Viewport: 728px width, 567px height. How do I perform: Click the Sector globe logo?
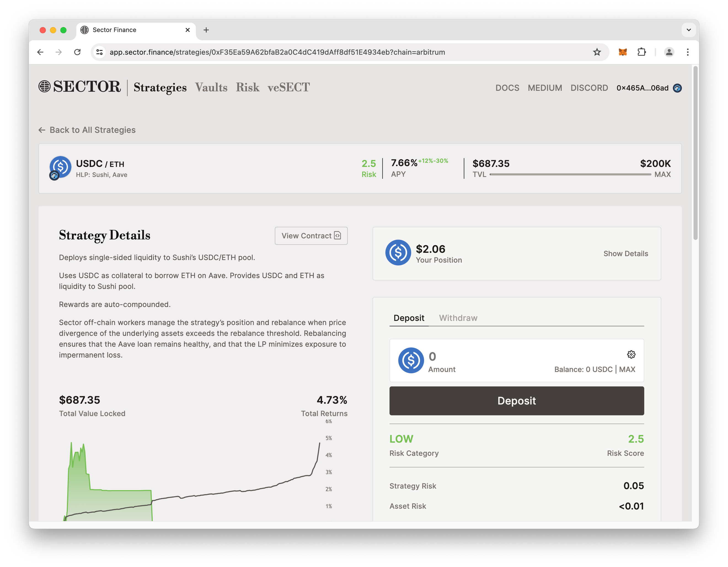[x=44, y=86]
